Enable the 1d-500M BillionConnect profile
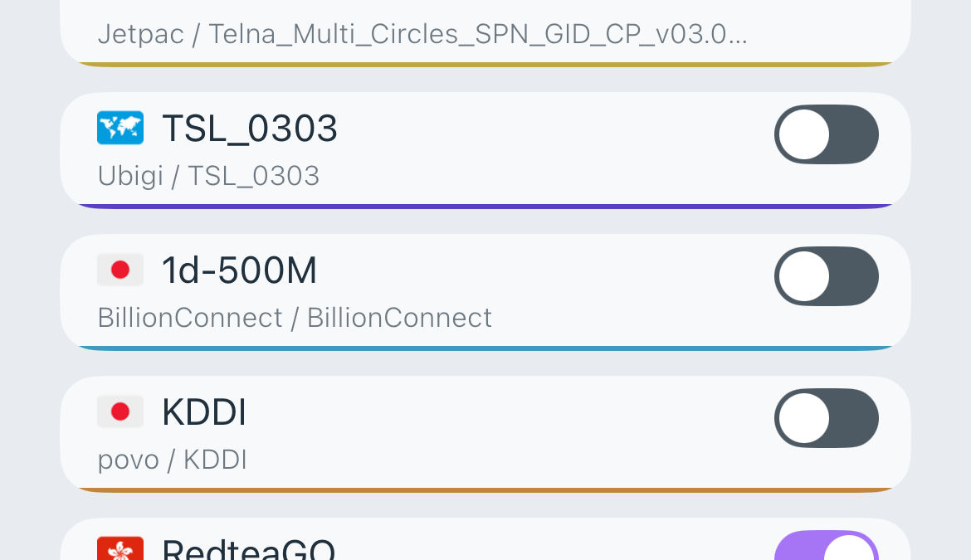Viewport: 971px width, 560px height. (827, 276)
